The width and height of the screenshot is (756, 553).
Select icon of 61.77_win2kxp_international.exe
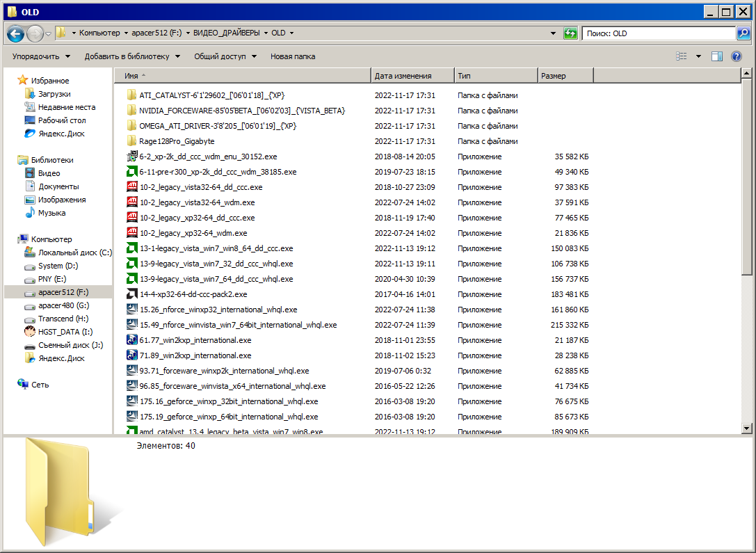(x=132, y=340)
